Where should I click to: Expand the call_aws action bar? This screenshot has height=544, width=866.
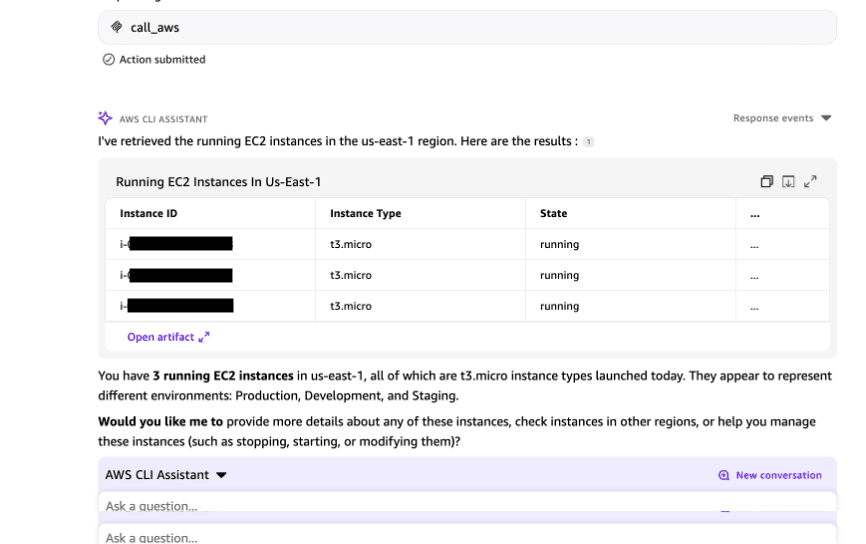point(467,28)
